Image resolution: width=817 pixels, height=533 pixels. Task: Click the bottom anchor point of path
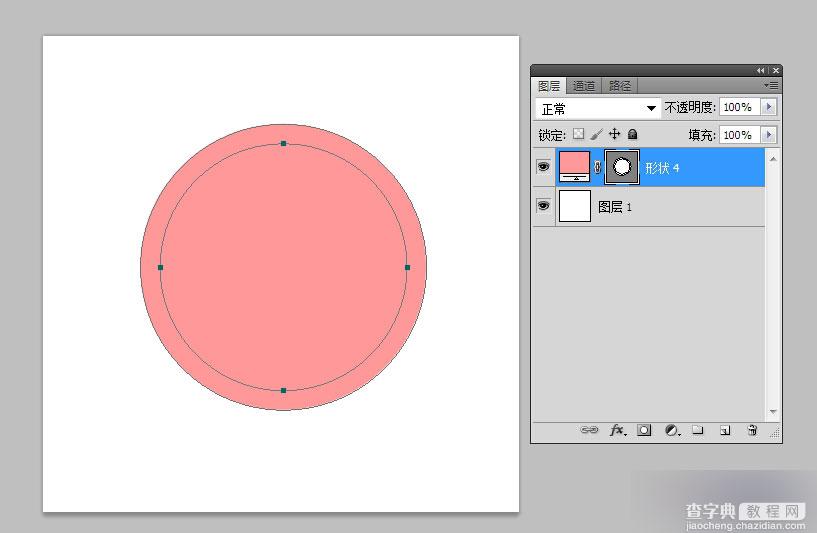(x=283, y=390)
